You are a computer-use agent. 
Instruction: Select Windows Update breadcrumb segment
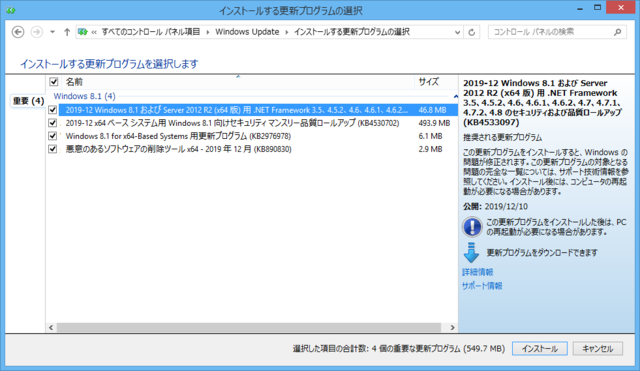pos(247,32)
